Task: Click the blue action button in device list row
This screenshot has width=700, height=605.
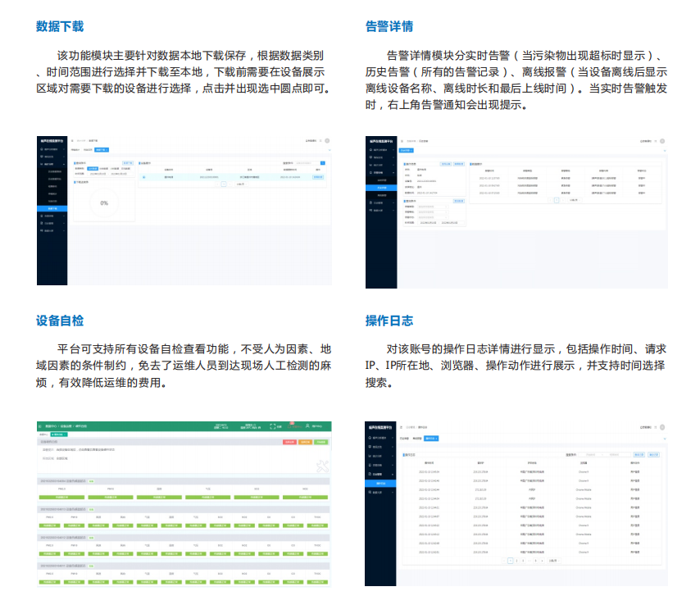Action: pyautogui.click(x=318, y=176)
